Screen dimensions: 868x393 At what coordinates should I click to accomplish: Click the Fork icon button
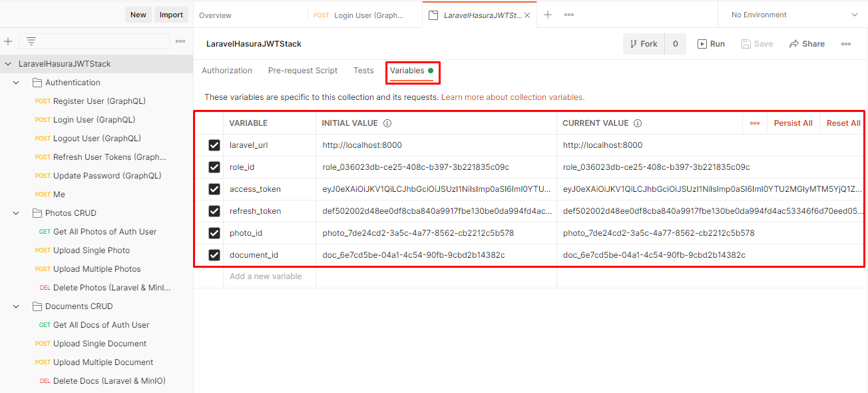644,44
